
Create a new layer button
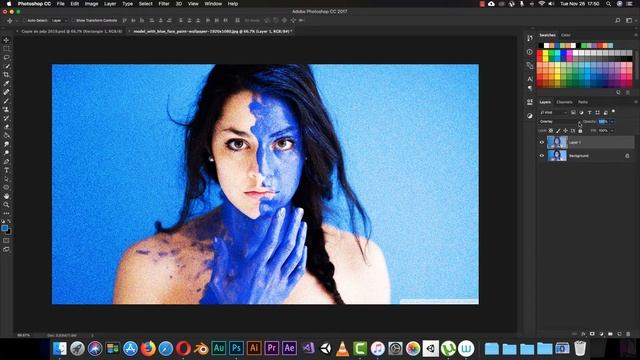pos(619,334)
